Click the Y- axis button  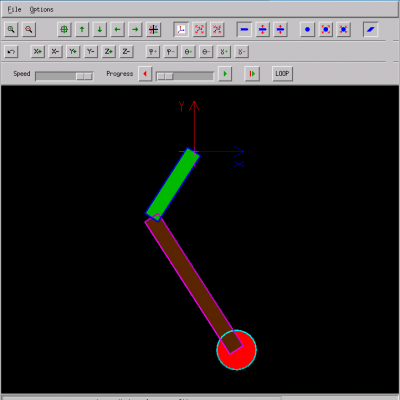(91, 52)
